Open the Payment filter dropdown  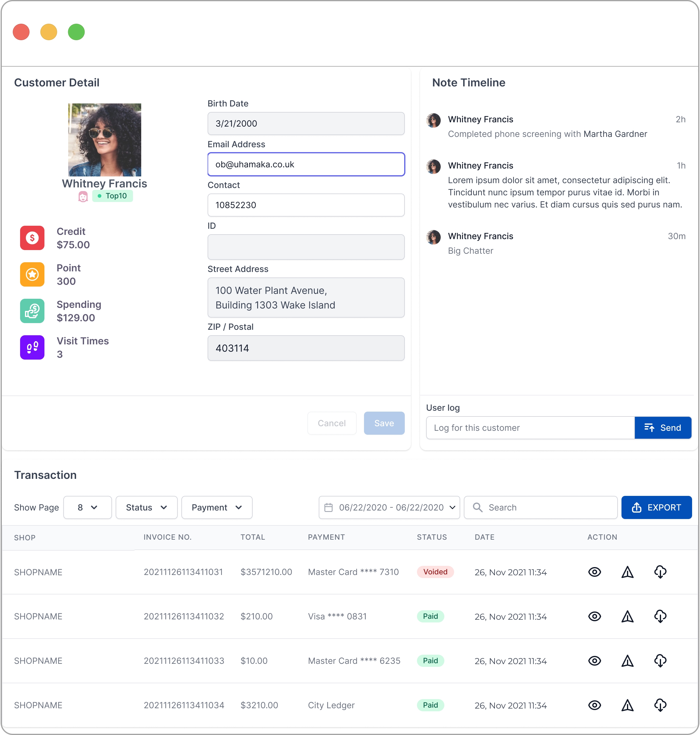(217, 507)
